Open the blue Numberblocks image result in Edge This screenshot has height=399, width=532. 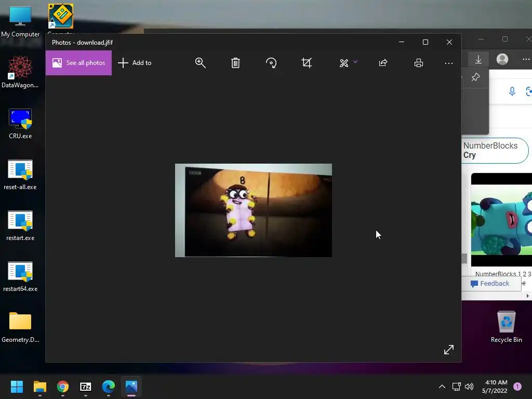[x=501, y=220]
